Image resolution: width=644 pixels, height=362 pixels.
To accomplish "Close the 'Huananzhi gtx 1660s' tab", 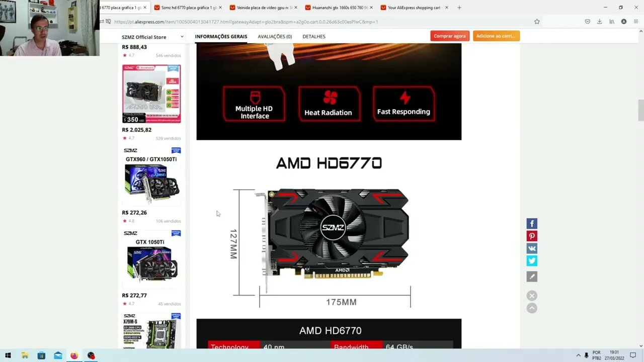I will (x=371, y=8).
